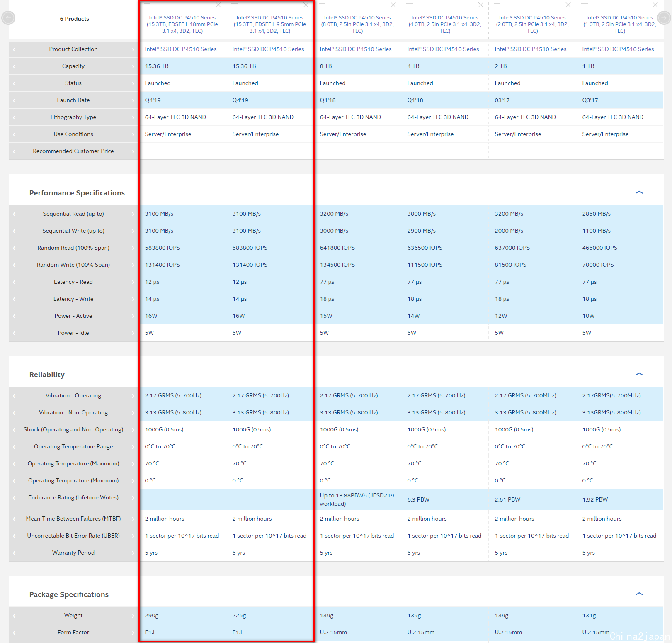Collapse the Package Specifications section
Screen dimensions: 672x643
(x=639, y=594)
